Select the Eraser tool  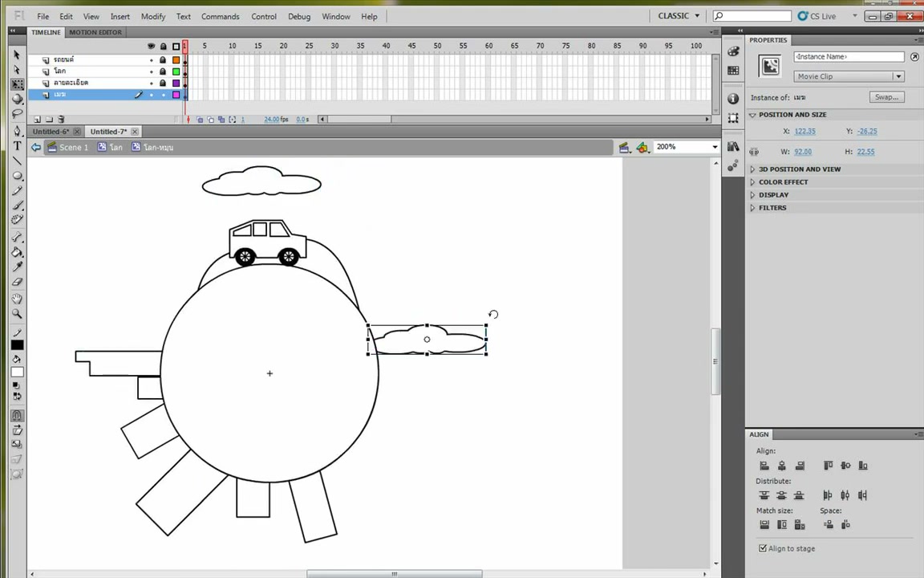[x=17, y=282]
